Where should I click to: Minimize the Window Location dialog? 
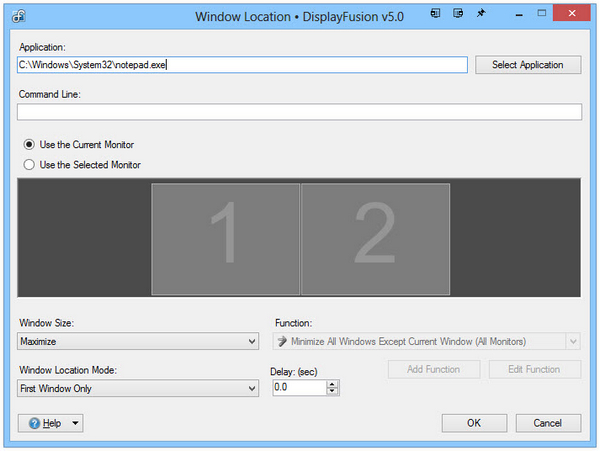(x=519, y=14)
